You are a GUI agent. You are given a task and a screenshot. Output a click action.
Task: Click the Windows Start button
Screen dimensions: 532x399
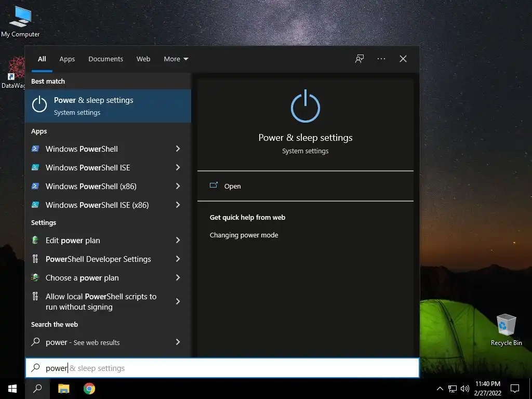click(12, 389)
